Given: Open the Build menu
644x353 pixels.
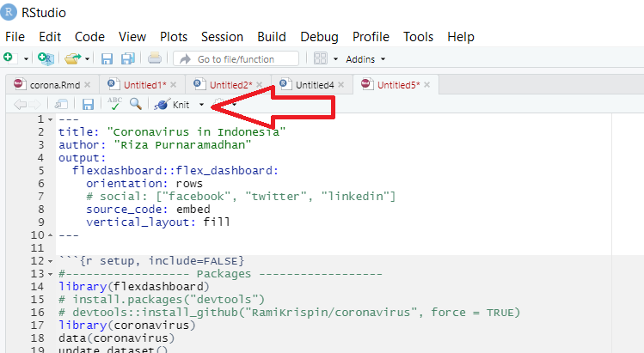Looking at the screenshot, I should click(x=272, y=37).
